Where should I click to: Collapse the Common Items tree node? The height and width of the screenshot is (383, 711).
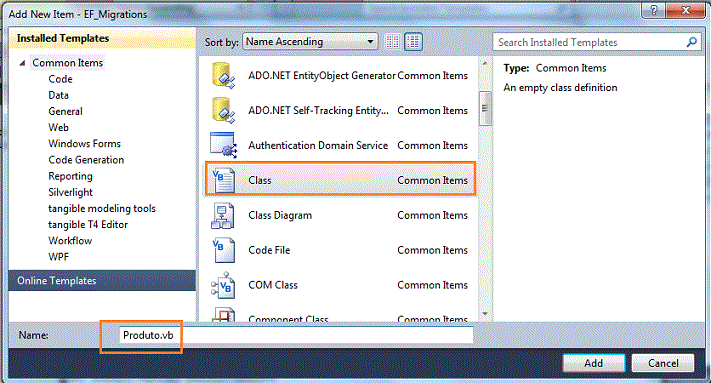pos(22,63)
